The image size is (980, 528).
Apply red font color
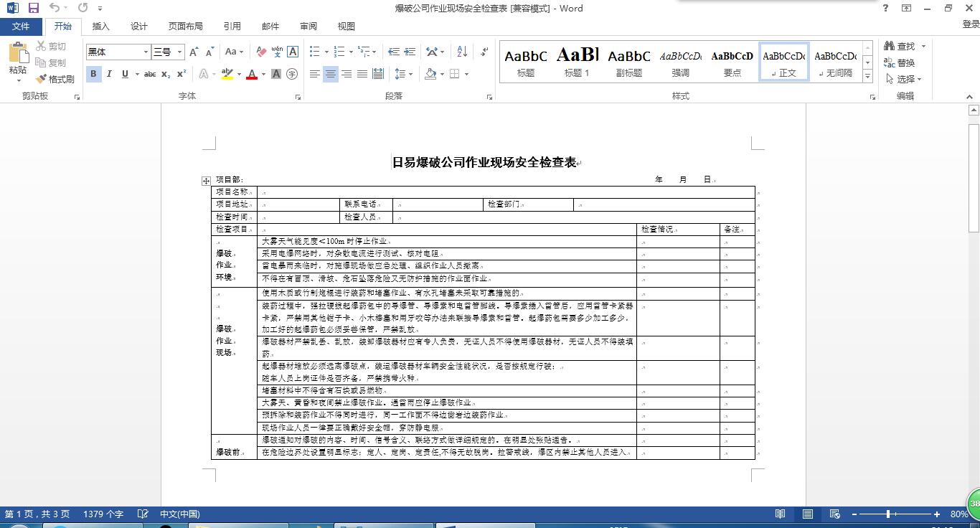point(252,74)
